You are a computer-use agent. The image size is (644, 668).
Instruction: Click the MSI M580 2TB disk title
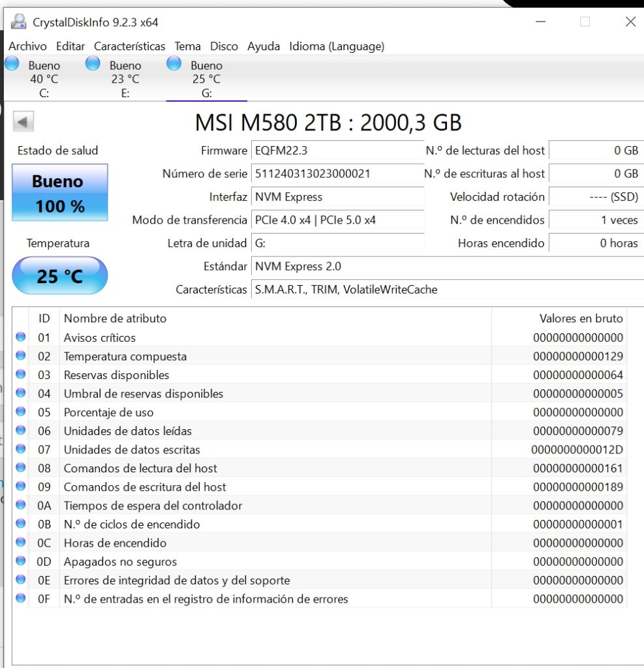point(328,123)
